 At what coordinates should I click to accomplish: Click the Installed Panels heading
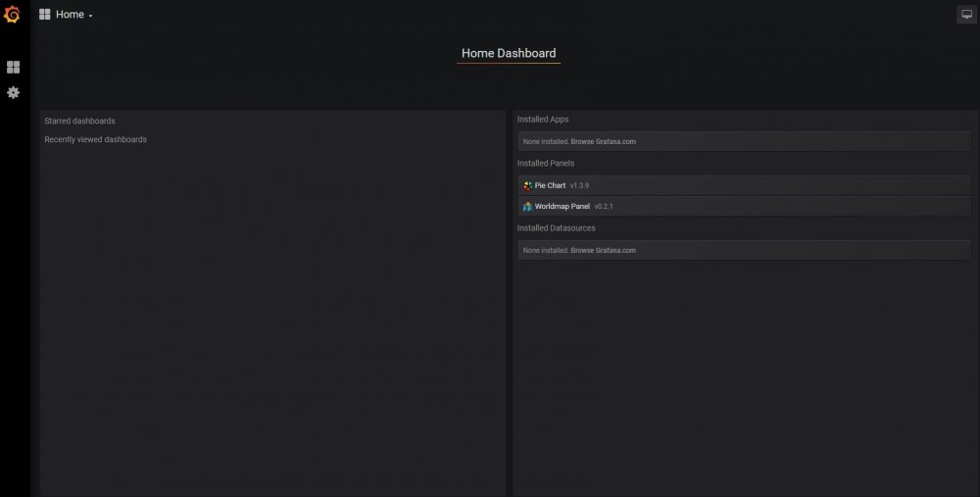(x=546, y=163)
